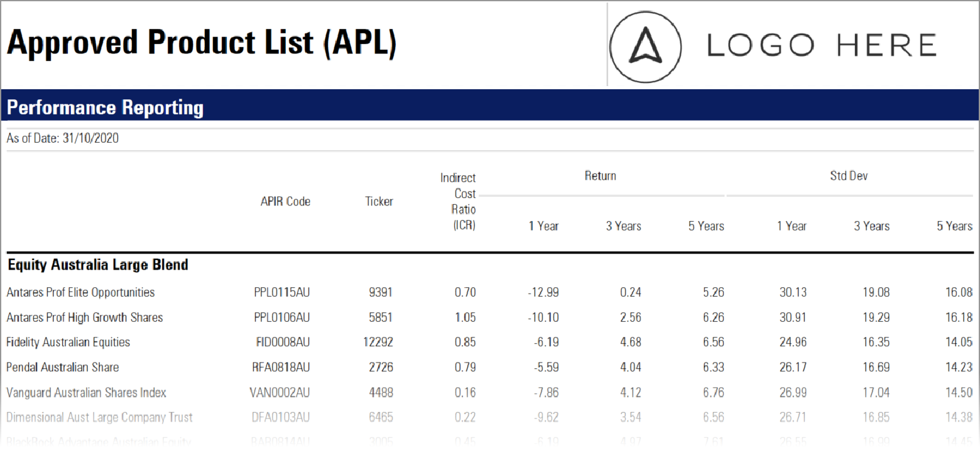Click Std Dev 3 Years value 19.08

[x=876, y=292]
